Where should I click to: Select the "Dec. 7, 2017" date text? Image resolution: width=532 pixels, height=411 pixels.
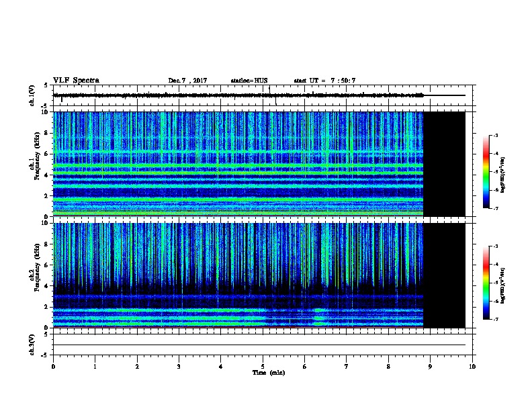[187, 81]
